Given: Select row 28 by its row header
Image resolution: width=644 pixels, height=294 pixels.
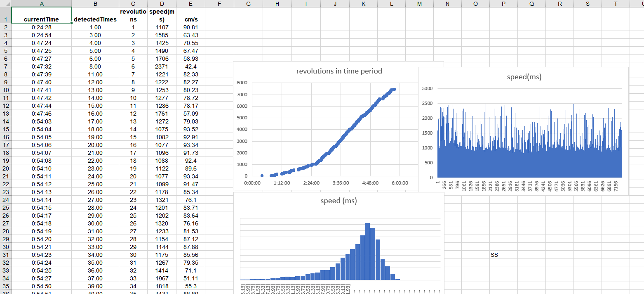Looking at the screenshot, I should click(x=5, y=231).
